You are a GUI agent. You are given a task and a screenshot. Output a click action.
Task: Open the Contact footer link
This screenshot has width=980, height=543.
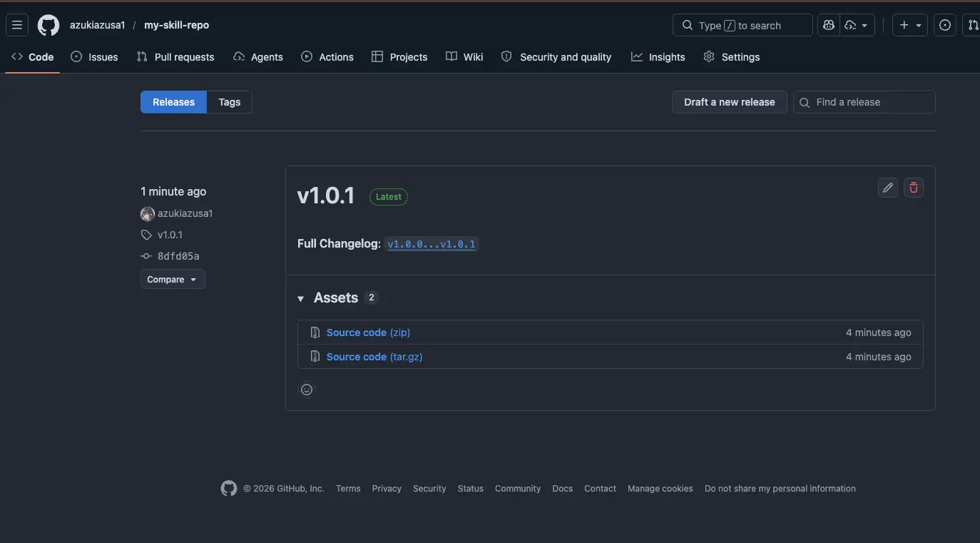pyautogui.click(x=600, y=489)
